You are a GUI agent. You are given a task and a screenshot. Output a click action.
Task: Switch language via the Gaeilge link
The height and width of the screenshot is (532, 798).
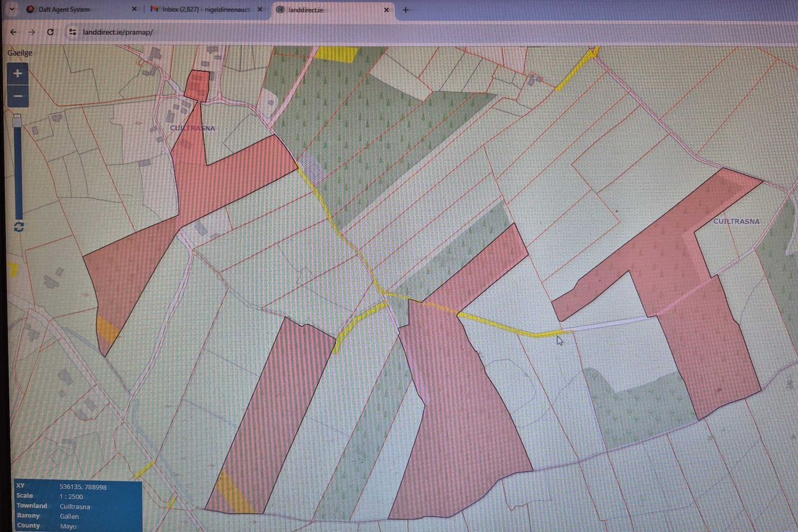click(20, 53)
